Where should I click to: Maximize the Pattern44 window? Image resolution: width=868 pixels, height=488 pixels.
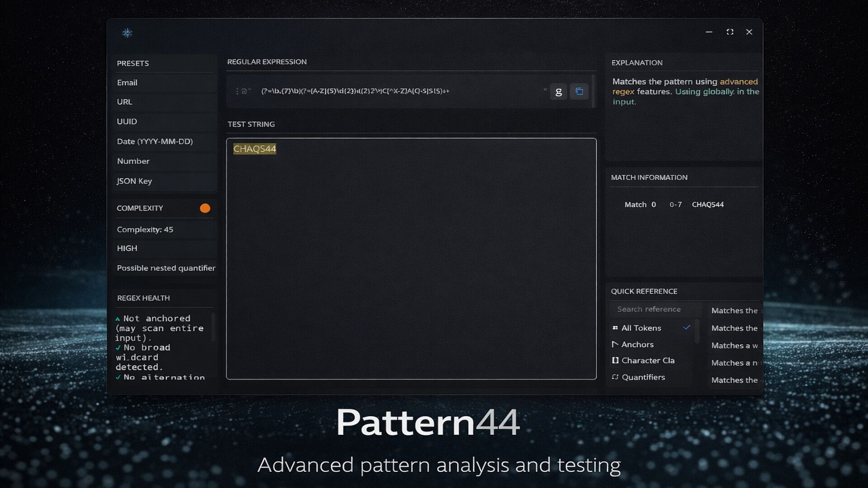730,32
